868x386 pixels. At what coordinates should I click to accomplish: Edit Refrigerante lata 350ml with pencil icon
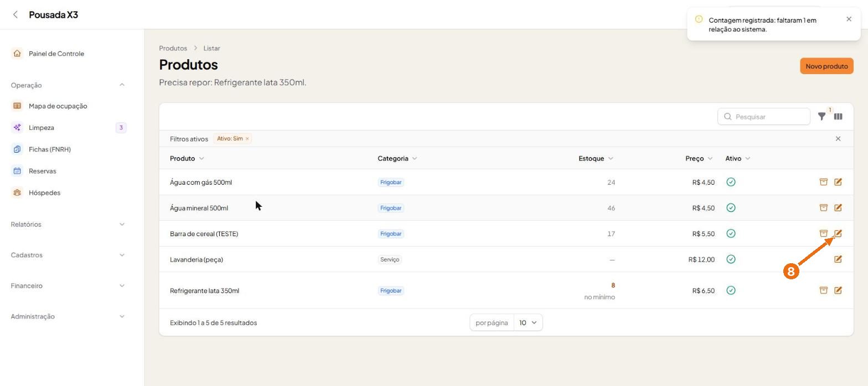(x=838, y=290)
